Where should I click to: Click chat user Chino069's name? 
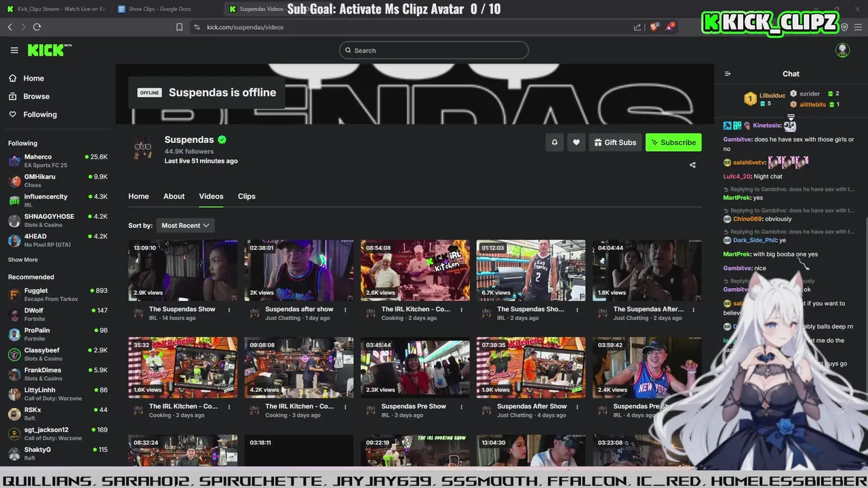[x=747, y=219]
